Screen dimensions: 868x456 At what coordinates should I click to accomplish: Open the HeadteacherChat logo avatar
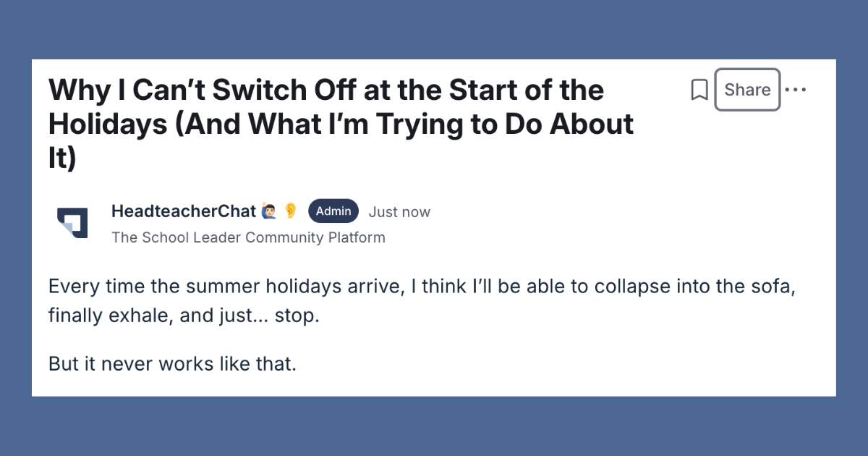72,222
